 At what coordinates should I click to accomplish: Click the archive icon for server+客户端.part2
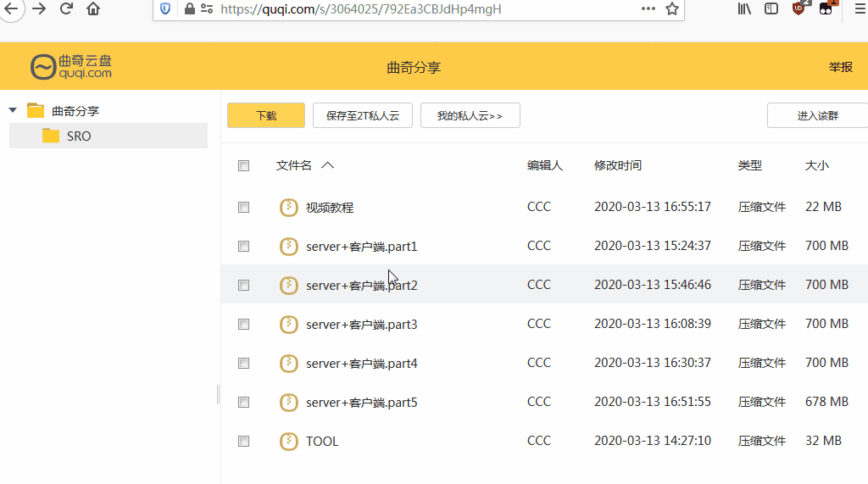click(288, 285)
